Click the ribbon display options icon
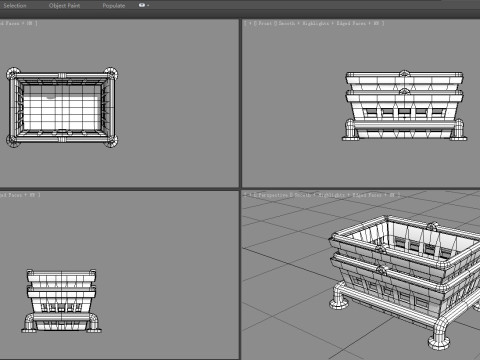 coord(142,5)
